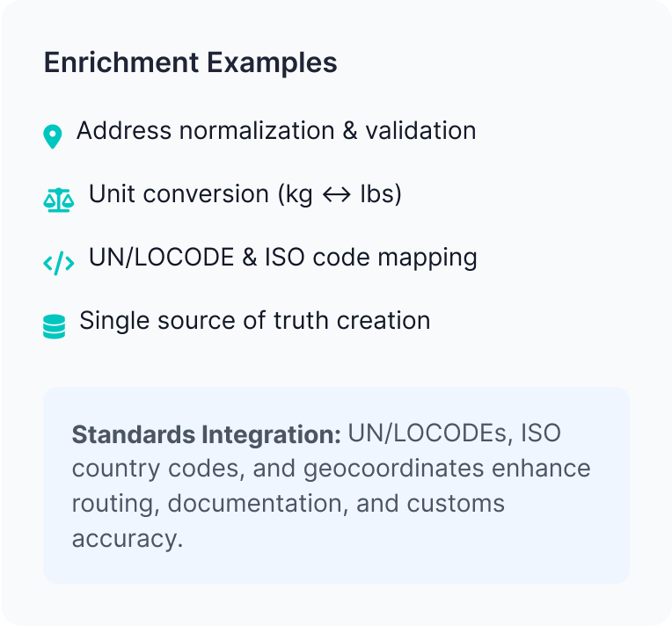Click the word geocoordinates in the note
672x626 pixels.
tap(393, 469)
